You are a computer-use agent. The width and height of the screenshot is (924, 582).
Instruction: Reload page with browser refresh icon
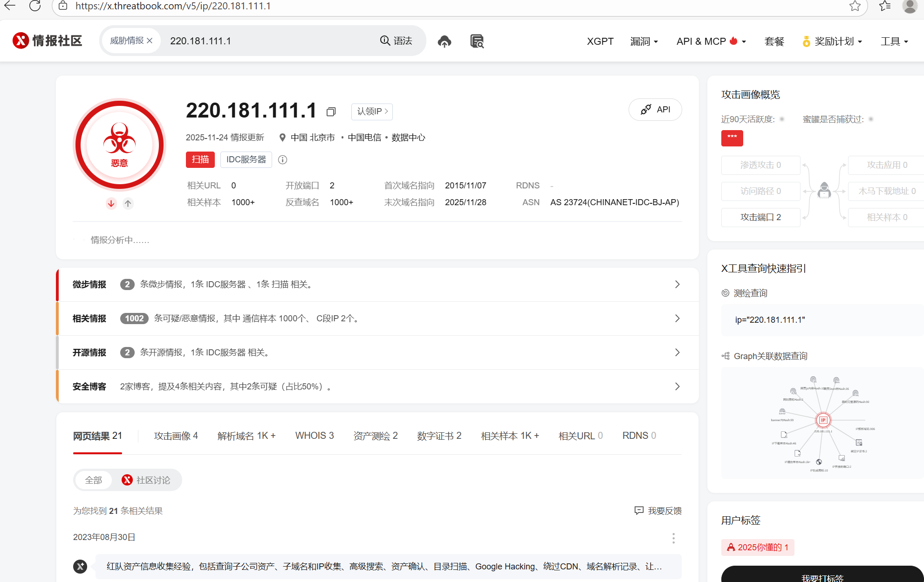click(x=35, y=6)
